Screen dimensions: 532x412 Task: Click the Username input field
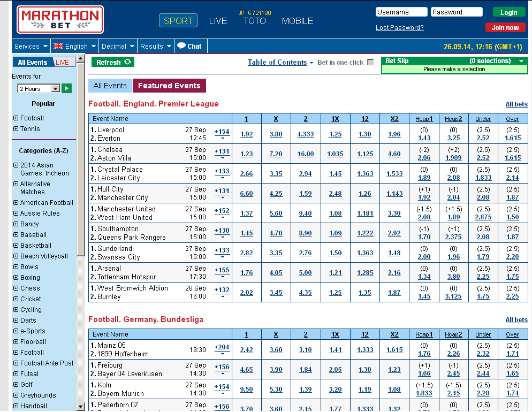[401, 12]
